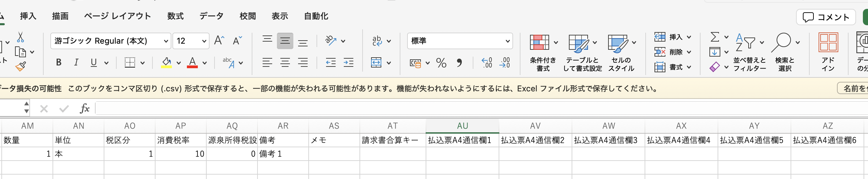This screenshot has height=179, width=868.
Task: Click the text orientation icon
Action: click(x=331, y=41)
